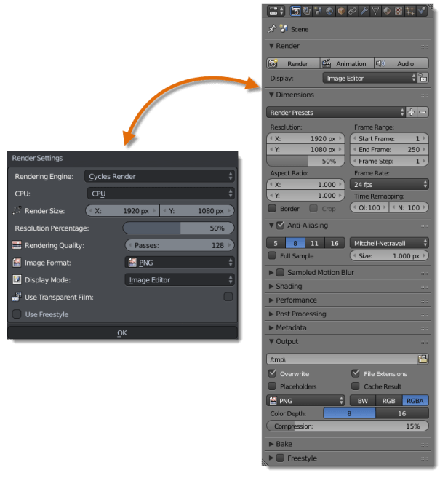Viewport: 448px width, 478px height.
Task: Open the Particles sparkle tab
Action: click(410, 11)
